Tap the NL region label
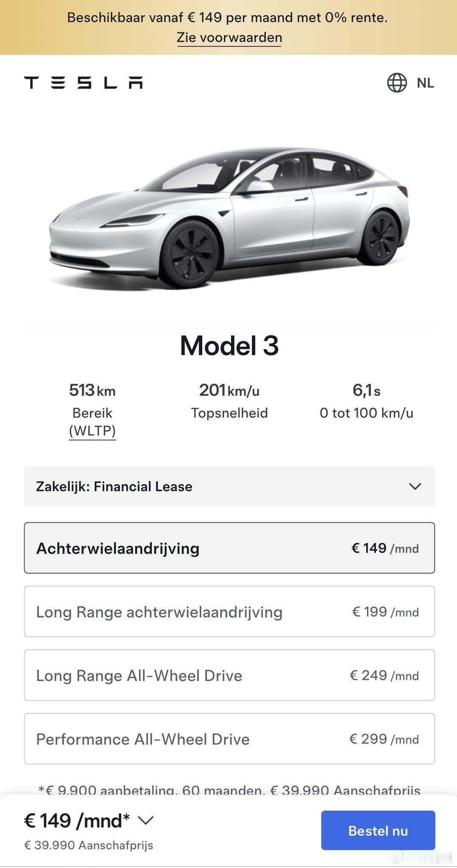Image resolution: width=457 pixels, height=868 pixels. pos(425,83)
